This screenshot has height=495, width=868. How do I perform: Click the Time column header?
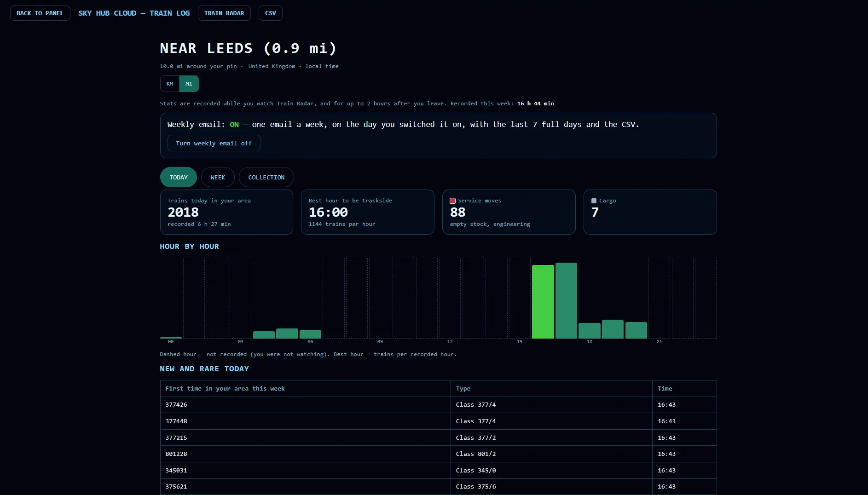point(684,389)
